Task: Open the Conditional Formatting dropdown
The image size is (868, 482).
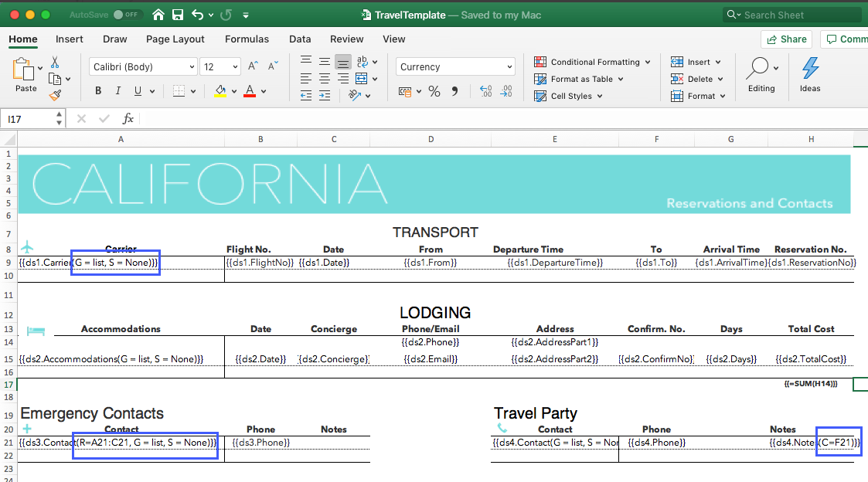Action: [592, 62]
